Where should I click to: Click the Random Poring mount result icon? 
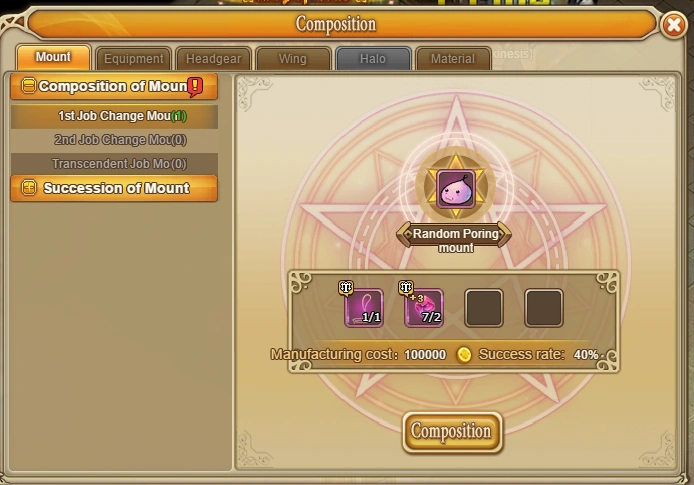tap(455, 189)
